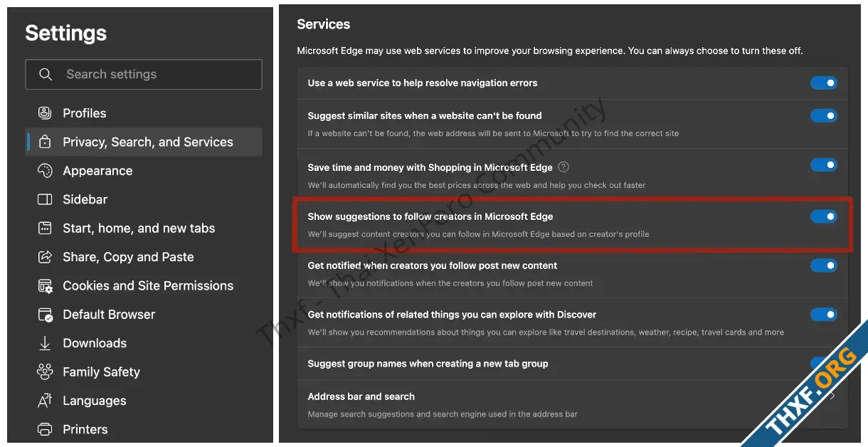Screen dimensions: 868x447
Task: Click the help icon beside Shopping in Microsoft Edge
Action: pos(563,167)
